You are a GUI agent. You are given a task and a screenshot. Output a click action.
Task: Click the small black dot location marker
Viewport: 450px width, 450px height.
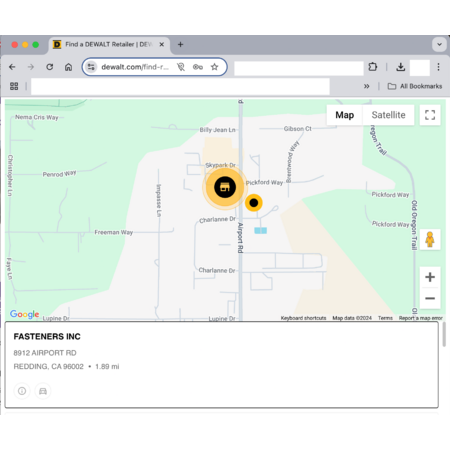(254, 203)
